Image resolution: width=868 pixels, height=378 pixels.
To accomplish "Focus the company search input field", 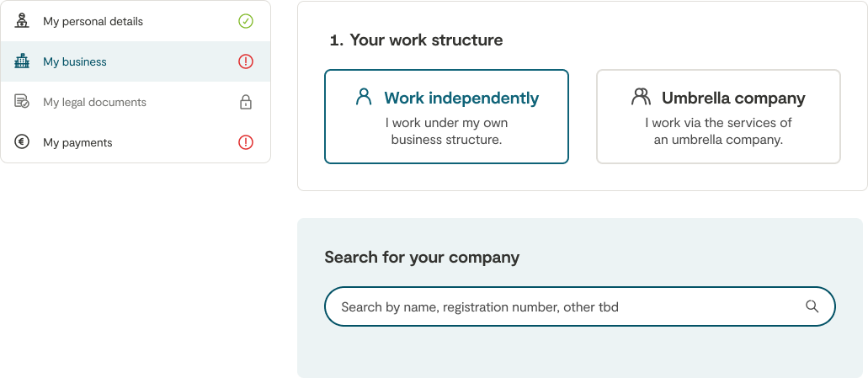I will [564, 307].
